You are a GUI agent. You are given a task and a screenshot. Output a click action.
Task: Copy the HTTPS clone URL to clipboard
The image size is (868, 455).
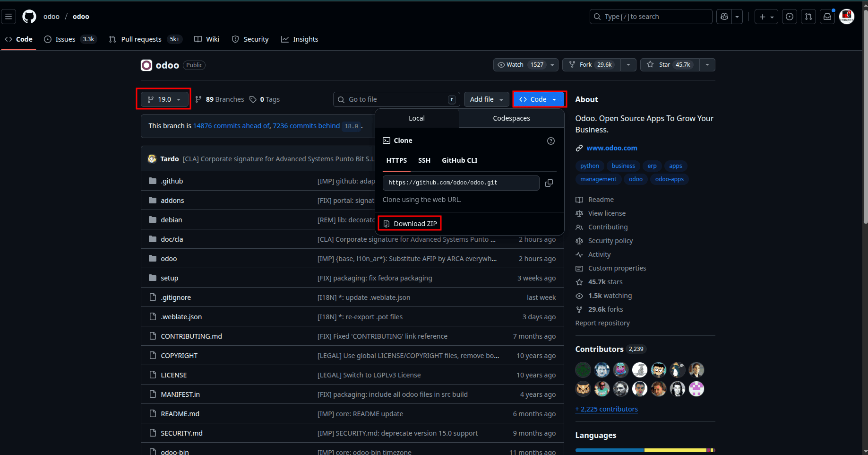tap(549, 183)
